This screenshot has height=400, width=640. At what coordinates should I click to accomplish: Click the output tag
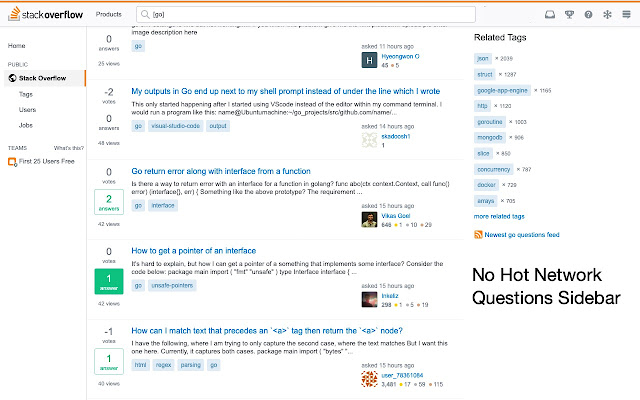[x=218, y=126]
